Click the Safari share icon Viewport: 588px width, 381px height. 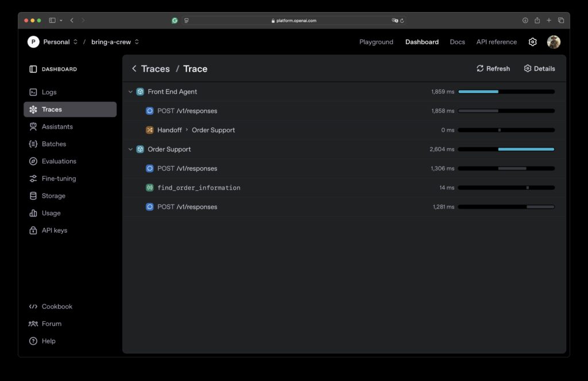[537, 20]
